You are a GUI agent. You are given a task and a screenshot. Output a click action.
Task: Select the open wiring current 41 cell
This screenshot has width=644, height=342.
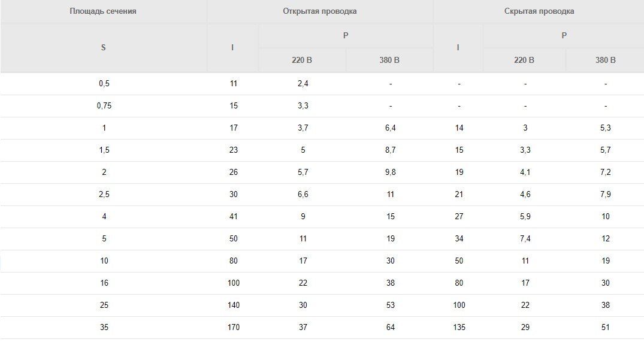pyautogui.click(x=233, y=217)
